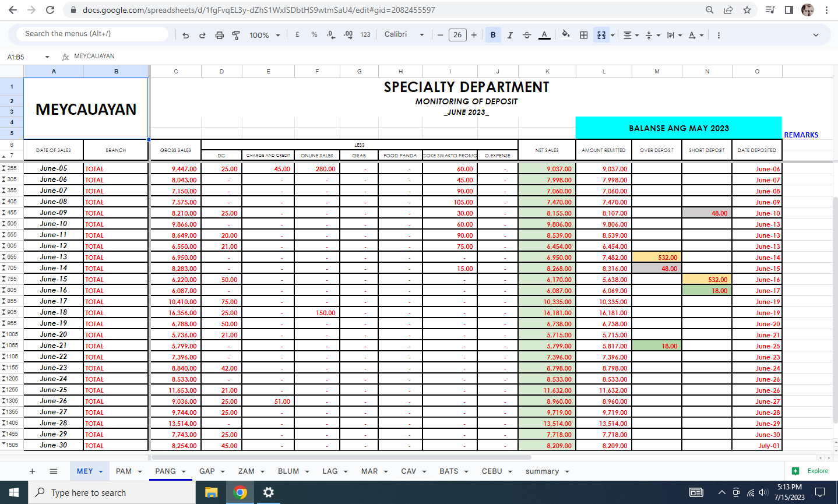Open the name box dropdown arrow
The width and height of the screenshot is (838, 504).
(x=47, y=57)
